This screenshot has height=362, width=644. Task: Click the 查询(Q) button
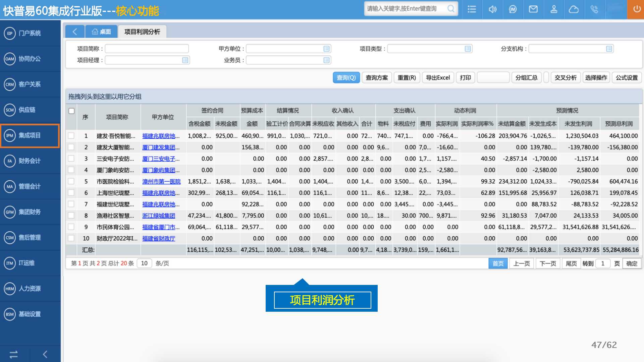(346, 78)
